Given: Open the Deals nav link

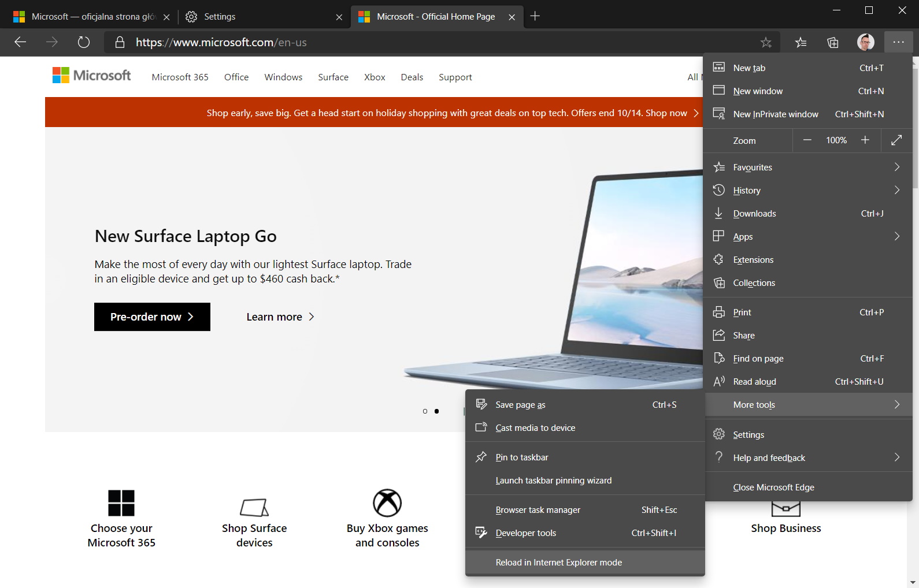Looking at the screenshot, I should coord(412,77).
